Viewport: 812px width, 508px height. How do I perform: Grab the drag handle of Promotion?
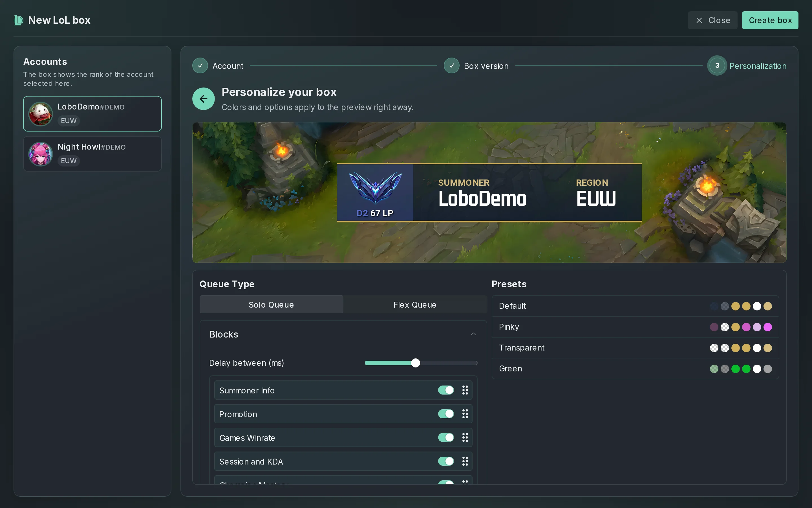click(465, 414)
